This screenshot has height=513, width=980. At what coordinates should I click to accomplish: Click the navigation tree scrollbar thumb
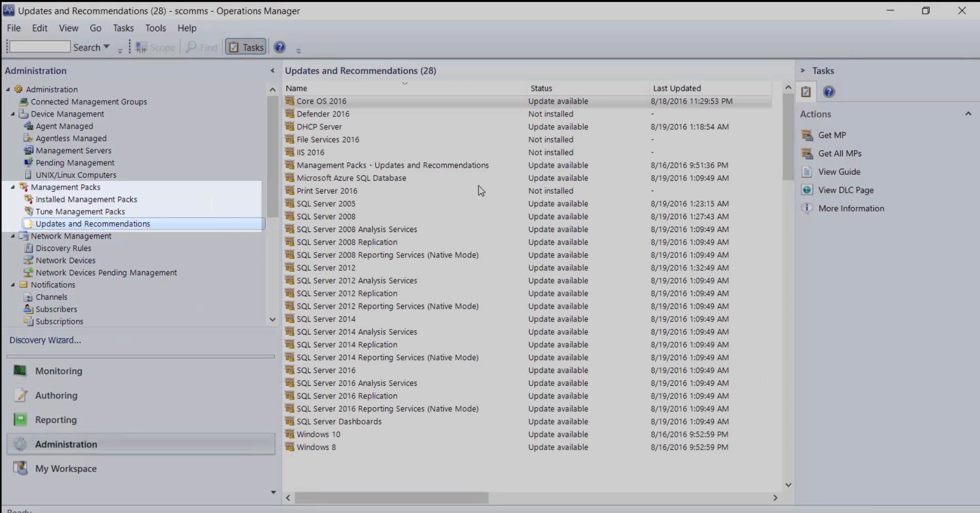click(272, 156)
